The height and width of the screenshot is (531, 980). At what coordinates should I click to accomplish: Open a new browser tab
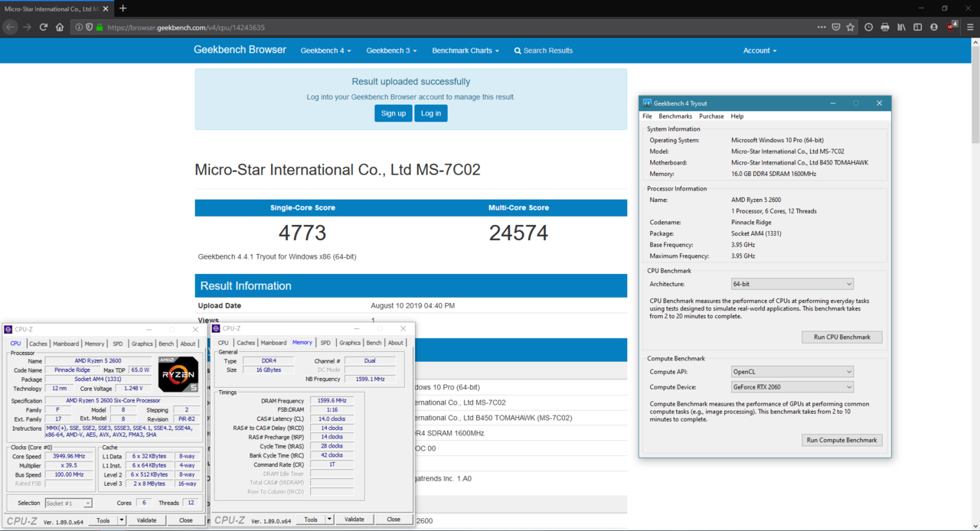(122, 8)
